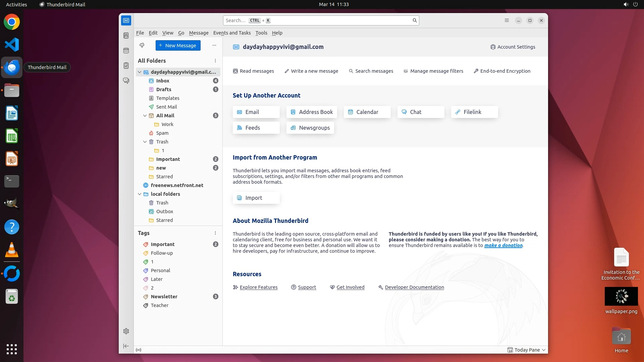Image resolution: width=644 pixels, height=362 pixels.
Task: Click the New Message button
Action: [x=178, y=46]
